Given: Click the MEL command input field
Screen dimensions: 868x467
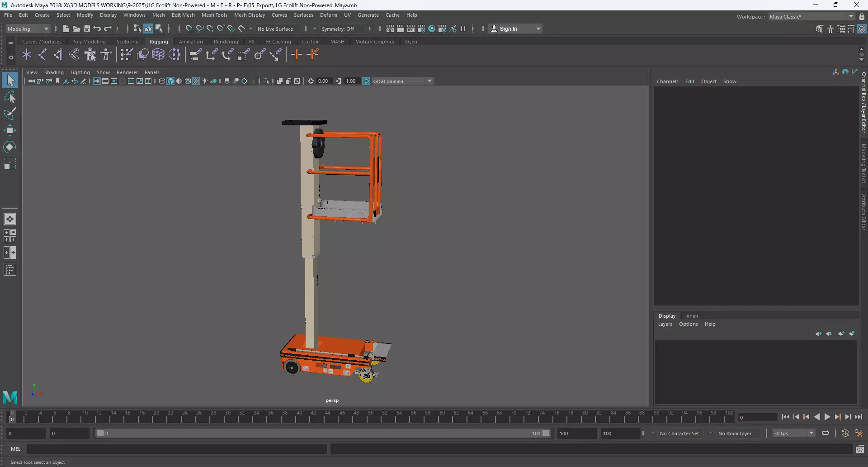Looking at the screenshot, I should (x=176, y=449).
